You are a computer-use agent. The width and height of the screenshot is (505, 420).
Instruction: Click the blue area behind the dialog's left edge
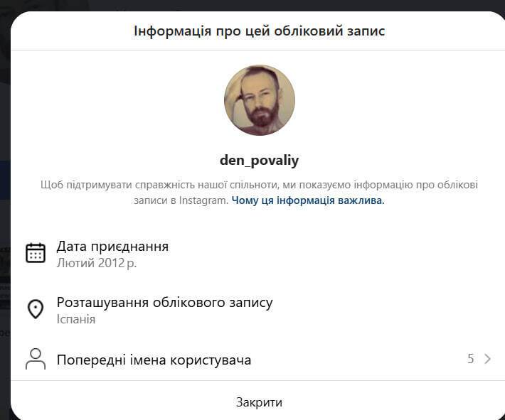tap(4, 181)
